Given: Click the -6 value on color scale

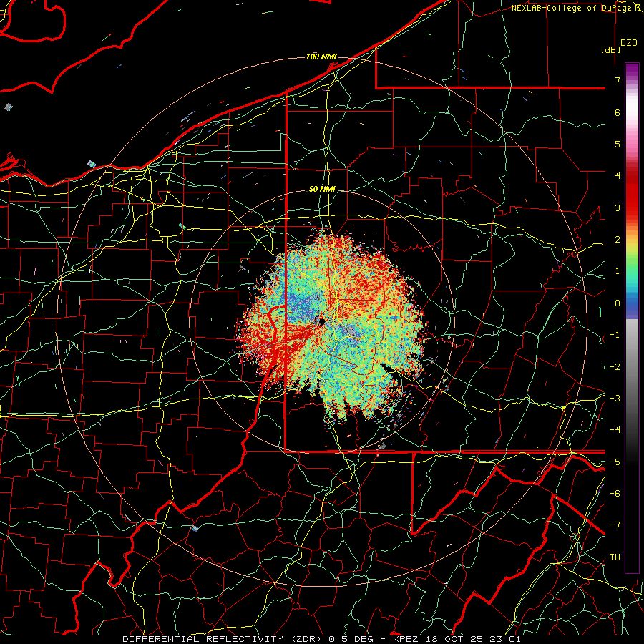Looking at the screenshot, I should (615, 494).
